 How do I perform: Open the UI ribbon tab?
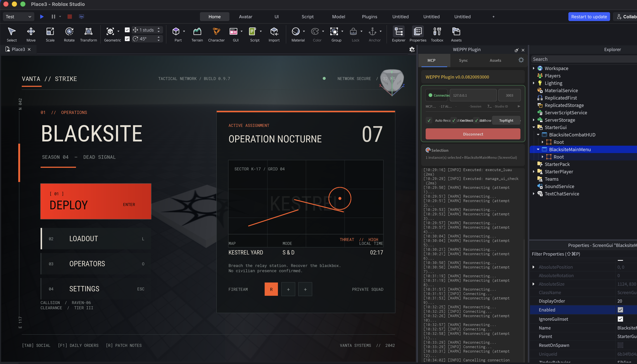click(276, 16)
